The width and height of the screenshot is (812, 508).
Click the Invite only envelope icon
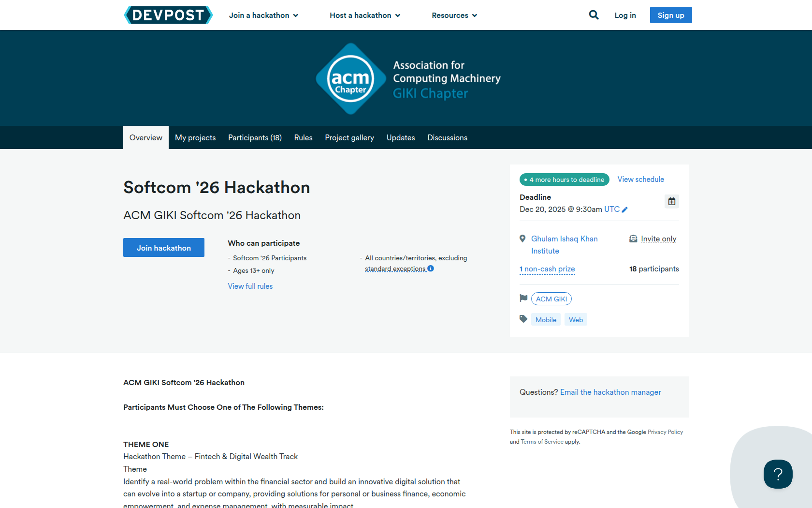pos(633,239)
